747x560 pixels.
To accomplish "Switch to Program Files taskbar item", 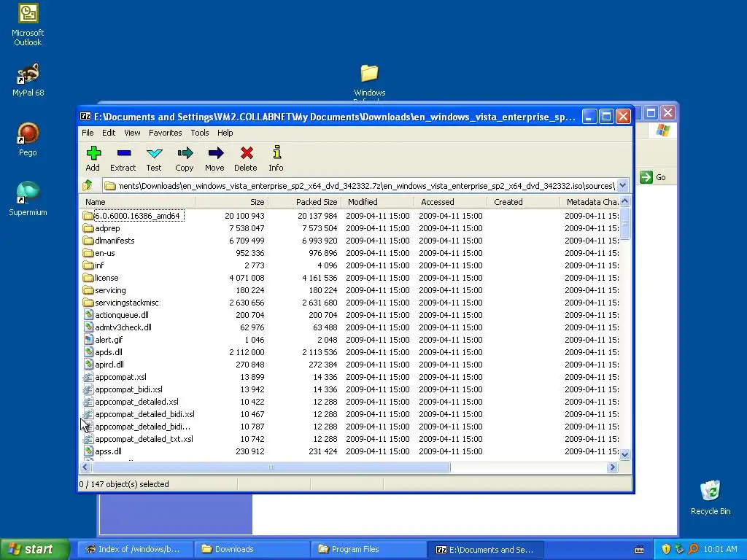I will (x=368, y=549).
